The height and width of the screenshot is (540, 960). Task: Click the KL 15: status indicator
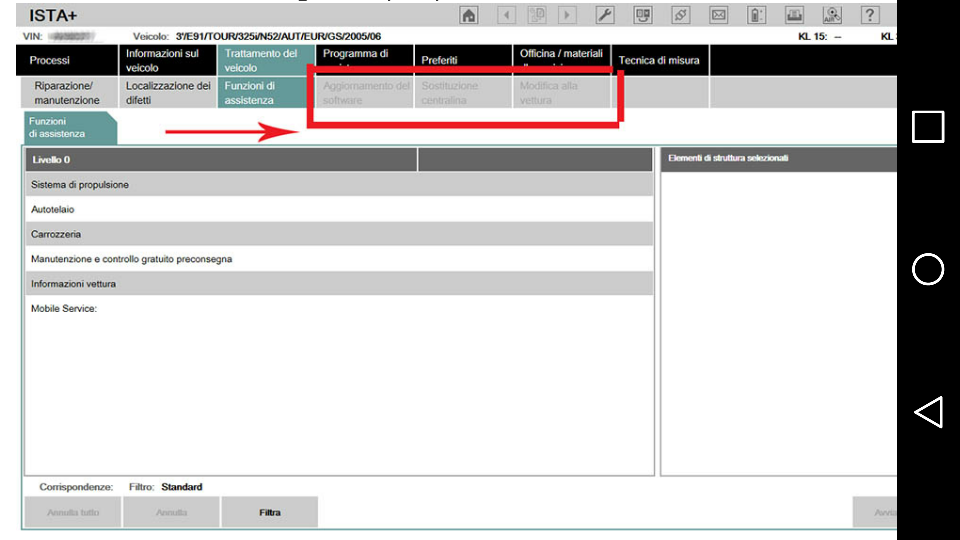pyautogui.click(x=820, y=36)
